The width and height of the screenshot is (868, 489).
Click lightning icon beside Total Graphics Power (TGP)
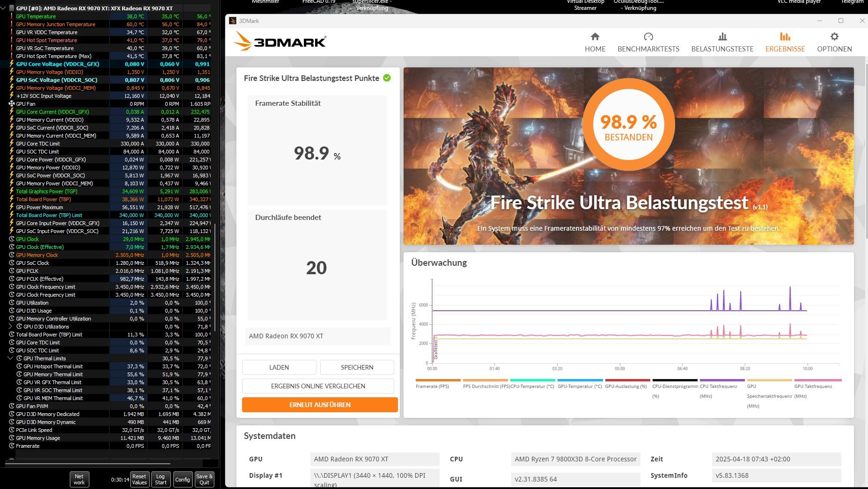pyautogui.click(x=12, y=191)
